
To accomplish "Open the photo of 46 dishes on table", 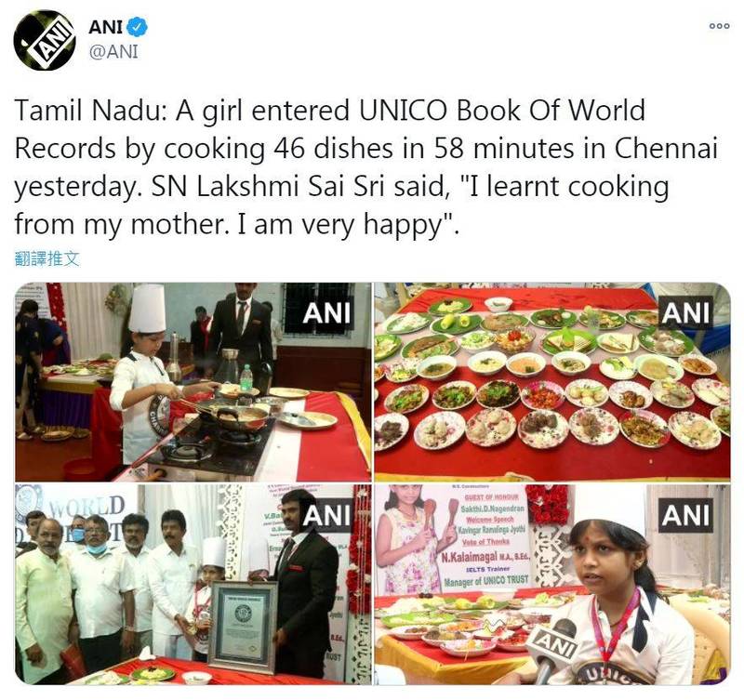I will [x=552, y=382].
